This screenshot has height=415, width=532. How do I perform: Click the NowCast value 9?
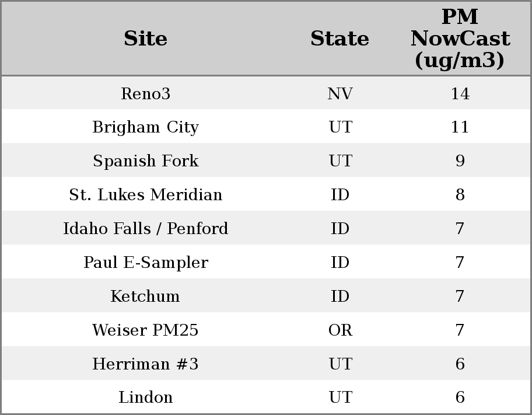[x=460, y=161]
